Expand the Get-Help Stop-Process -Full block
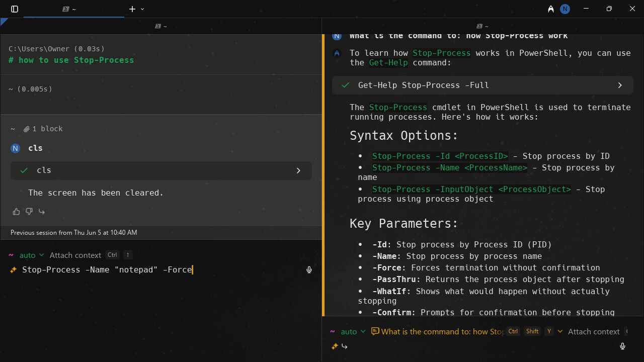The height and width of the screenshot is (362, 644). 620,85
